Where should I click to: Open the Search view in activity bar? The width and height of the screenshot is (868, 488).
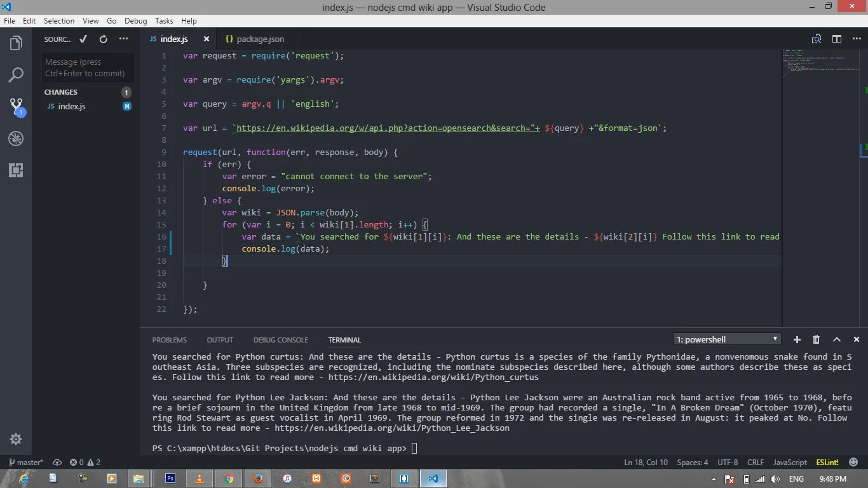16,75
